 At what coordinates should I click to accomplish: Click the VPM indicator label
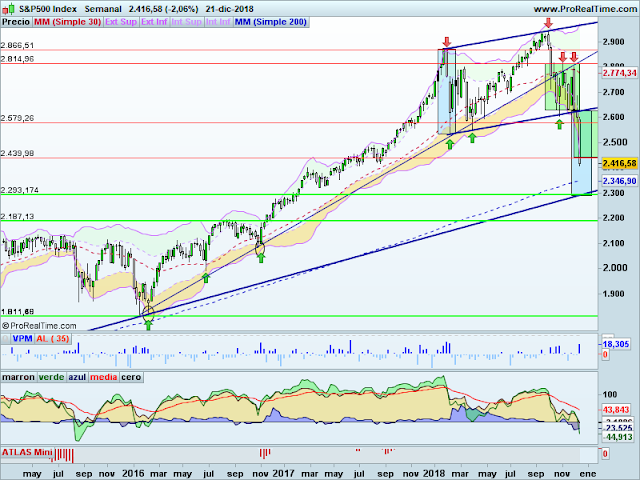(22, 339)
